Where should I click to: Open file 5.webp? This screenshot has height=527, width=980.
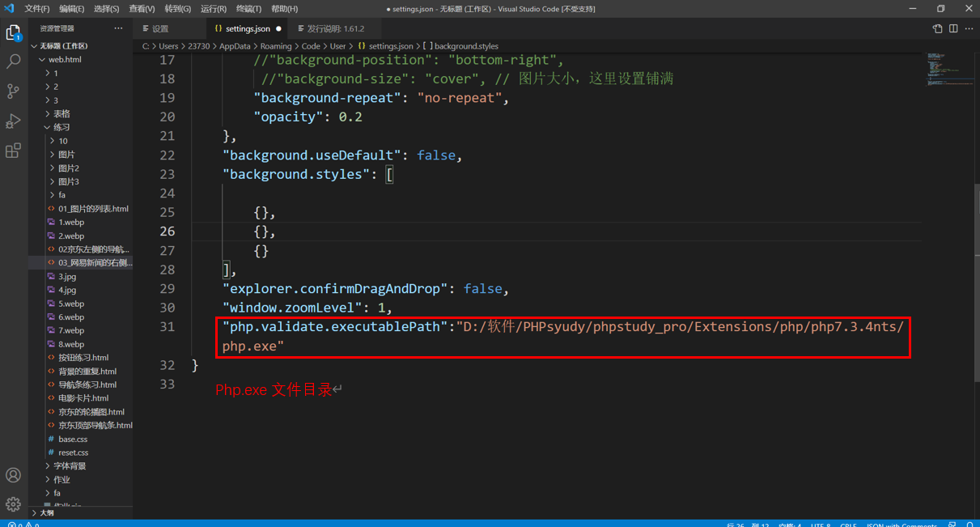tap(80, 304)
